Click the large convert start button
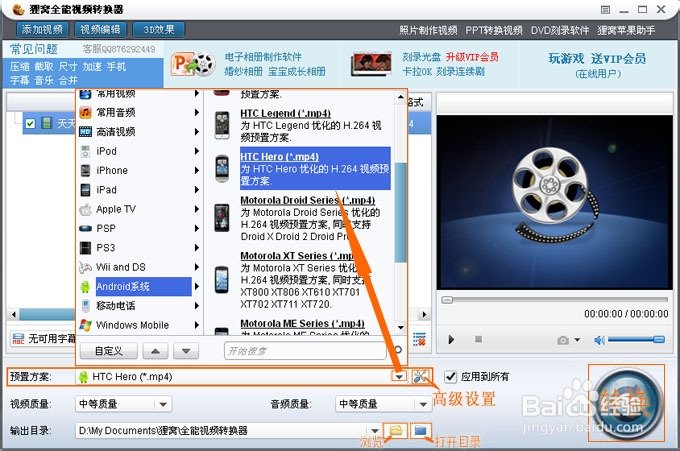The height and width of the screenshot is (451, 680). 626,403
